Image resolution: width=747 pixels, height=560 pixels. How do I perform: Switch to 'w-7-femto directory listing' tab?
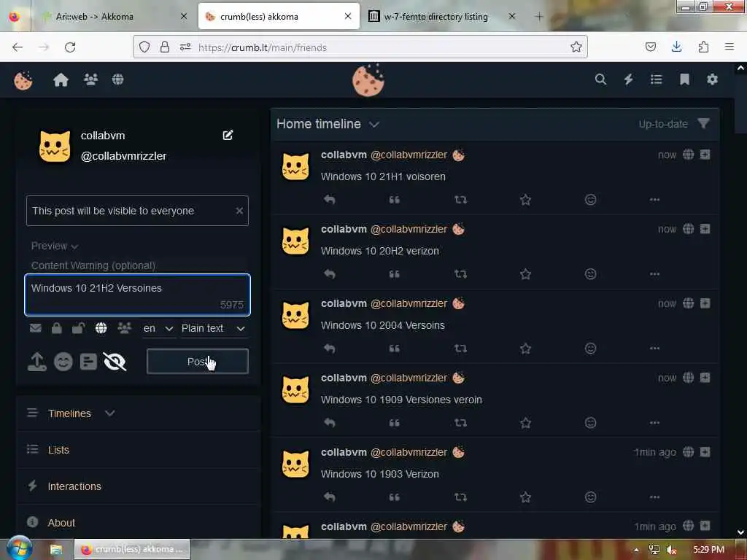[436, 17]
